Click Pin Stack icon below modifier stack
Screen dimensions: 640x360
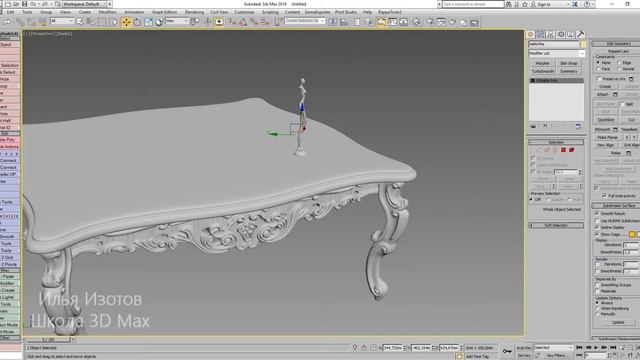click(533, 127)
